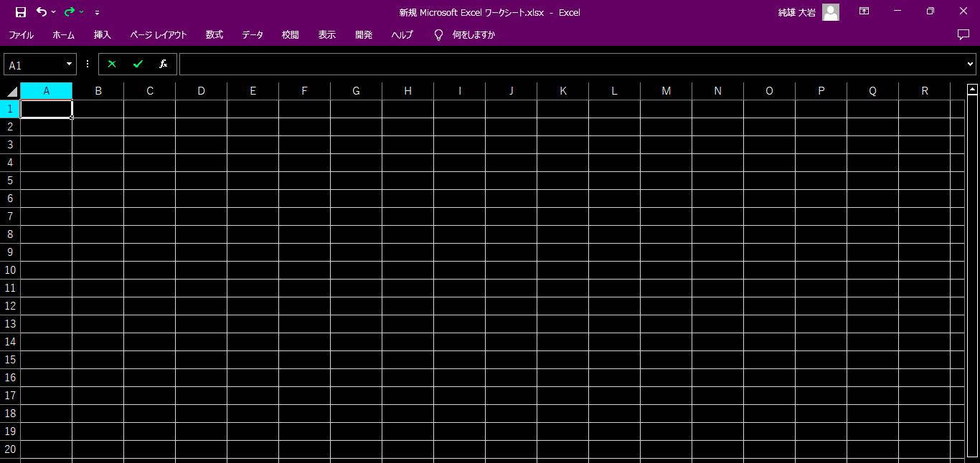Open the Undo history dropdown arrow

(x=52, y=11)
